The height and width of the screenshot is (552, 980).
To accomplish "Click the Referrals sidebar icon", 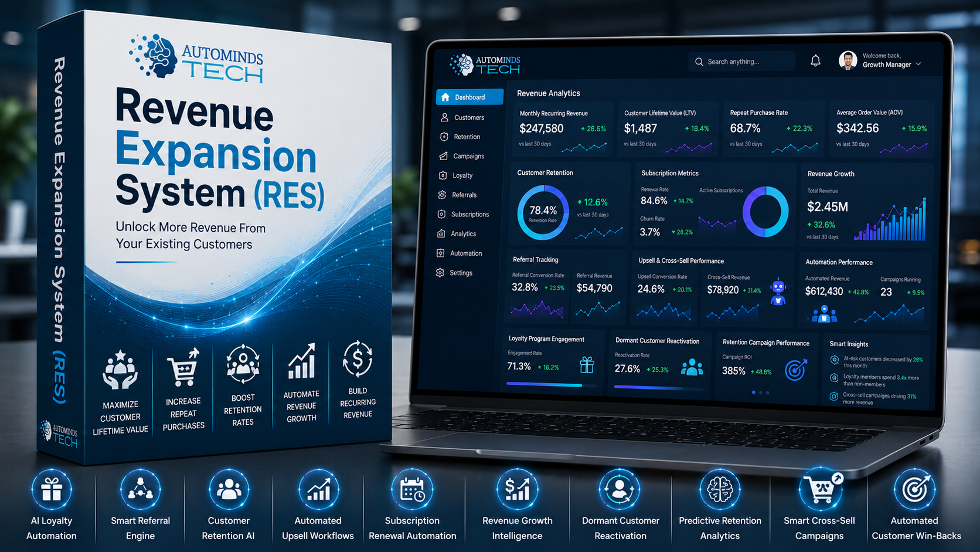I will [x=443, y=195].
